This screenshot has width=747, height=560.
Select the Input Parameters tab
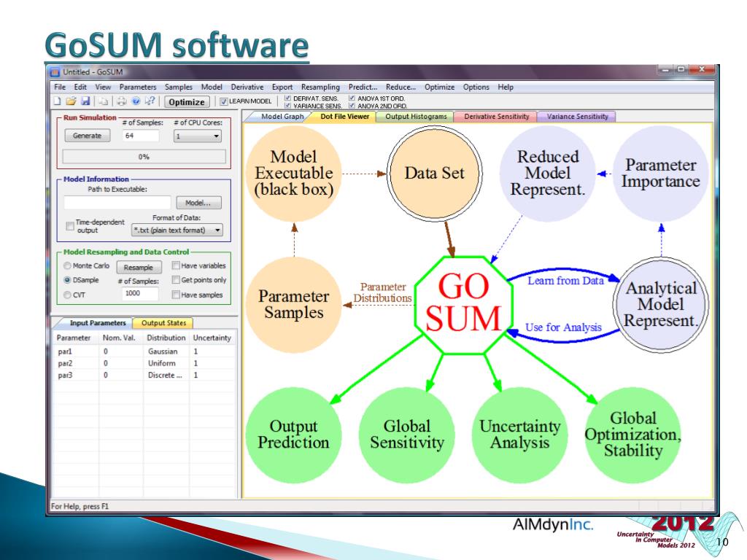(97, 323)
